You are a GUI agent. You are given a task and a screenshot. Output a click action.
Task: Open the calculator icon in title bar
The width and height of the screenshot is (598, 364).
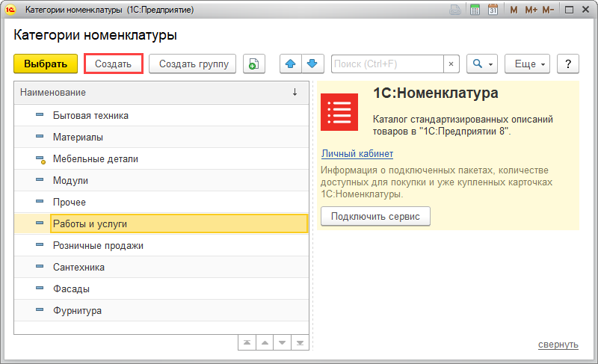(475, 10)
